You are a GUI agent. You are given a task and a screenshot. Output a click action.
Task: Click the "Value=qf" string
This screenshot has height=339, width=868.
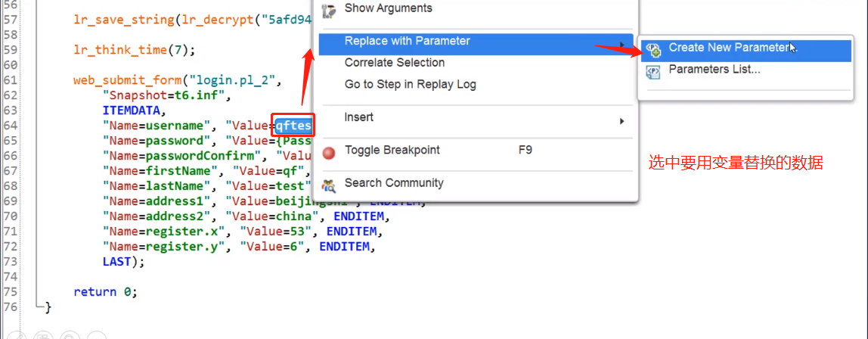269,170
